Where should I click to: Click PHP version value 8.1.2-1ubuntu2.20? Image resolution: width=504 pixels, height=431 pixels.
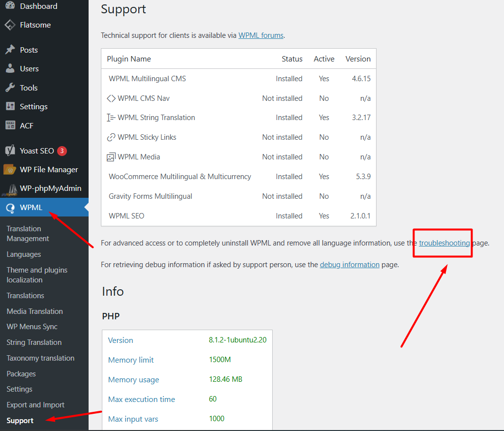pos(238,340)
